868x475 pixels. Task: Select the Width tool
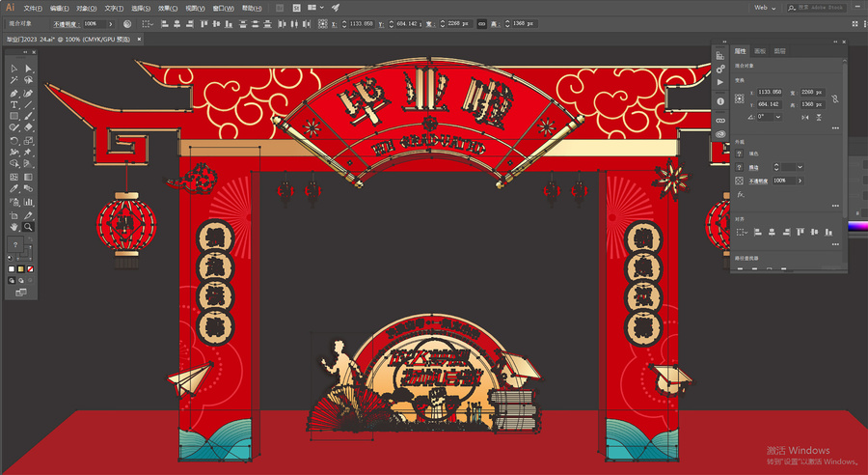pos(14,153)
